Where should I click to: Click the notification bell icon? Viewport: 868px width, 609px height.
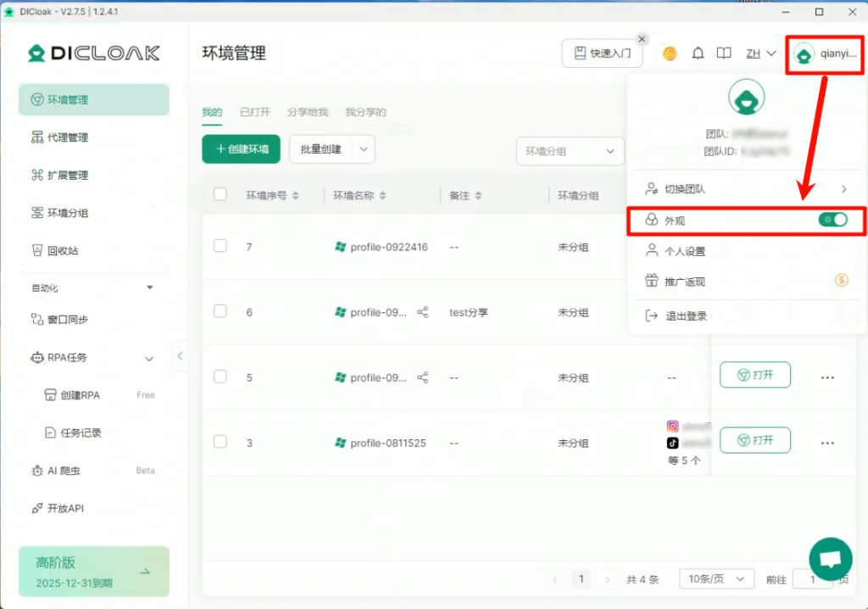tap(698, 53)
